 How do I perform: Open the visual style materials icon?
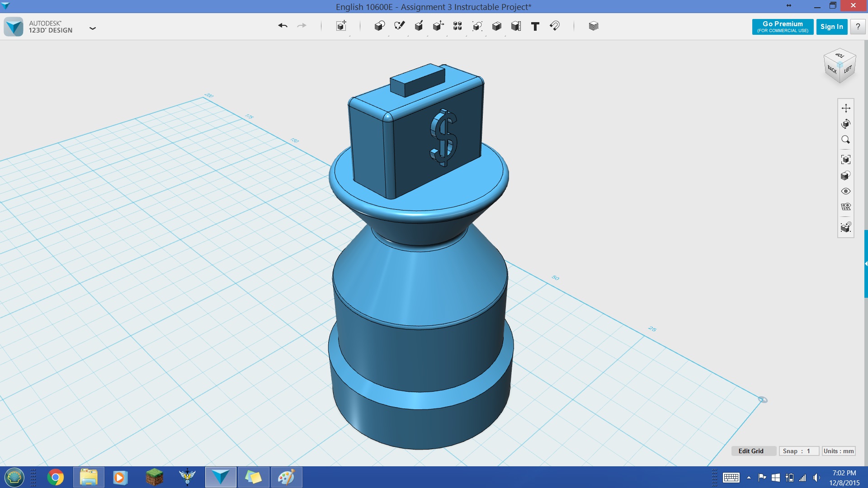tap(846, 175)
